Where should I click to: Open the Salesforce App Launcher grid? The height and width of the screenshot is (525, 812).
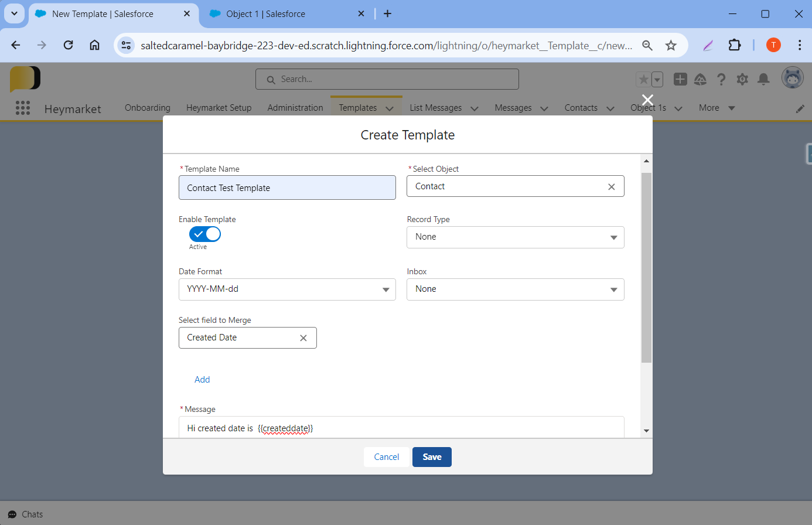coord(23,108)
